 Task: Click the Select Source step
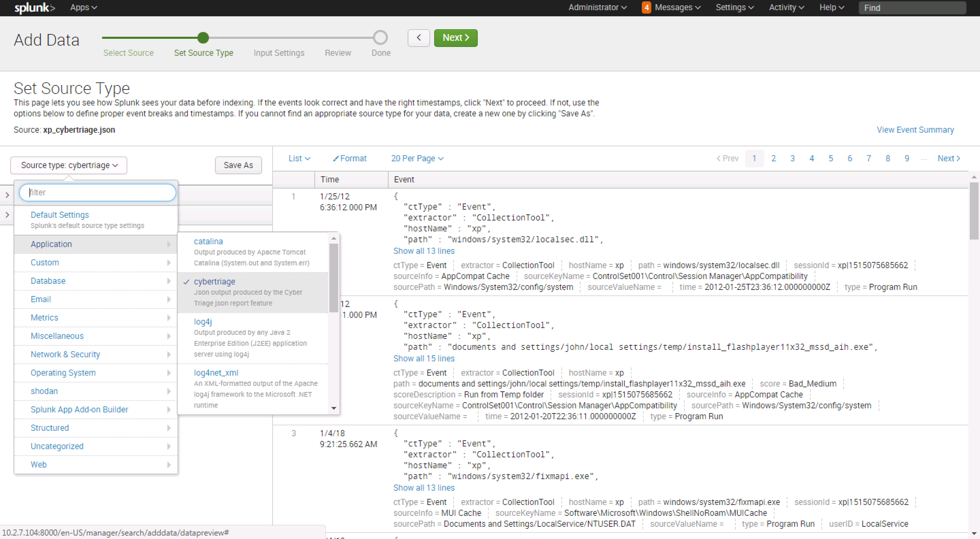point(128,53)
